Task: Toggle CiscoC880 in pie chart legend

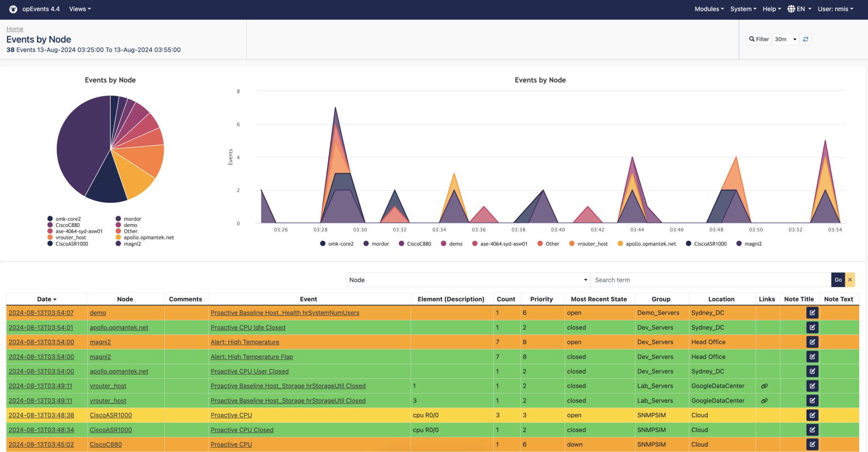Action: pos(64,225)
